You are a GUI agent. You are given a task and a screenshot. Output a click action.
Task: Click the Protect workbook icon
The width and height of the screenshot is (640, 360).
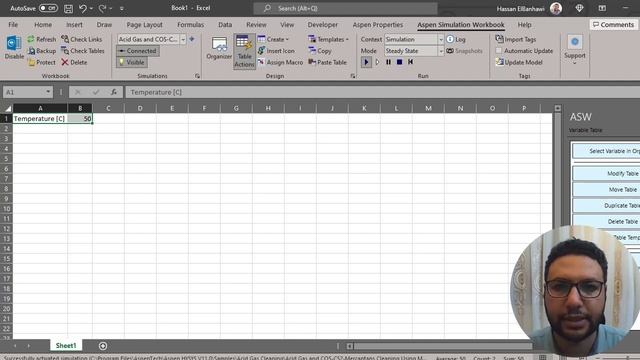click(x=31, y=62)
